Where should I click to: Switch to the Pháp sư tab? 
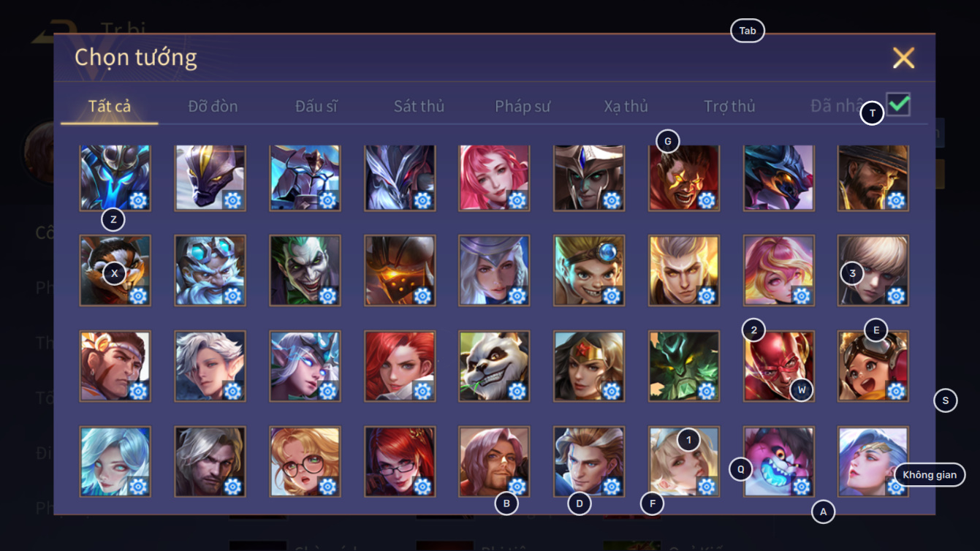[x=523, y=106]
